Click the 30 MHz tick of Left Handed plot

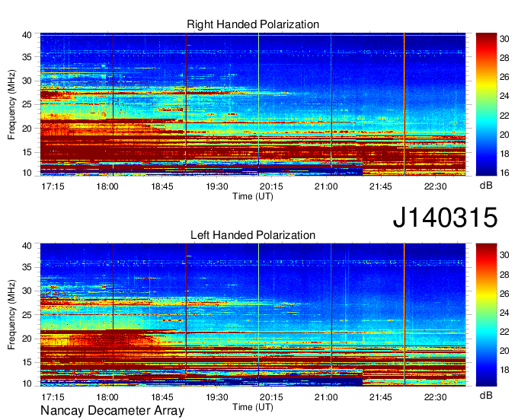[x=27, y=291]
